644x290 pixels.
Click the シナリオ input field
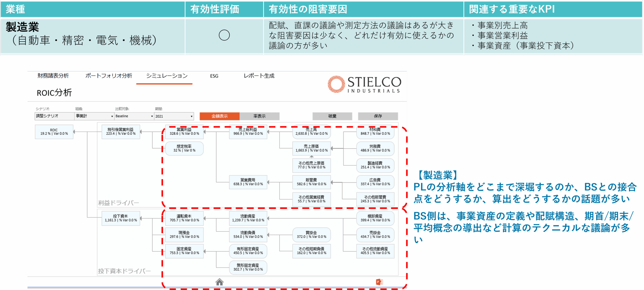(x=54, y=116)
